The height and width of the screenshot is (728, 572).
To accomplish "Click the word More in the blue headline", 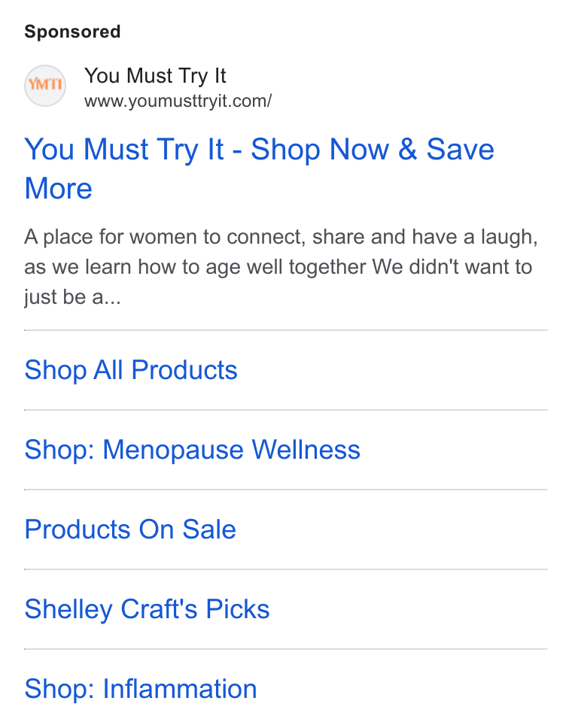I will coord(59,189).
